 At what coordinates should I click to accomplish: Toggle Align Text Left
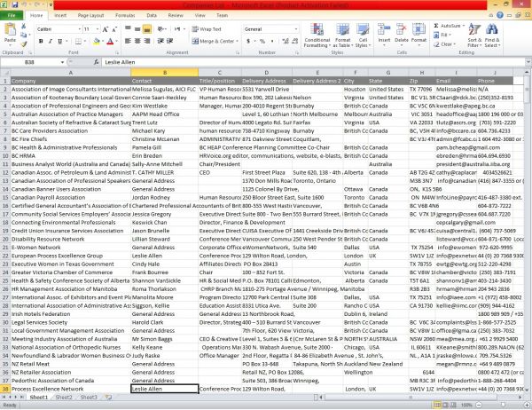[x=128, y=41]
